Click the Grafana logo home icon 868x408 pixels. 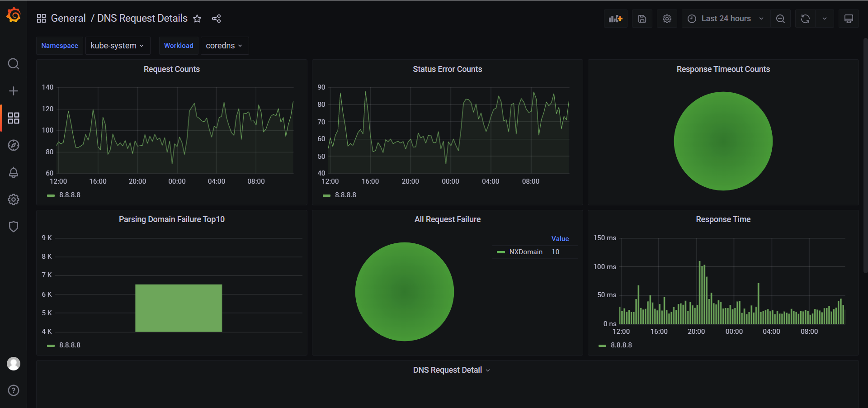(x=14, y=15)
